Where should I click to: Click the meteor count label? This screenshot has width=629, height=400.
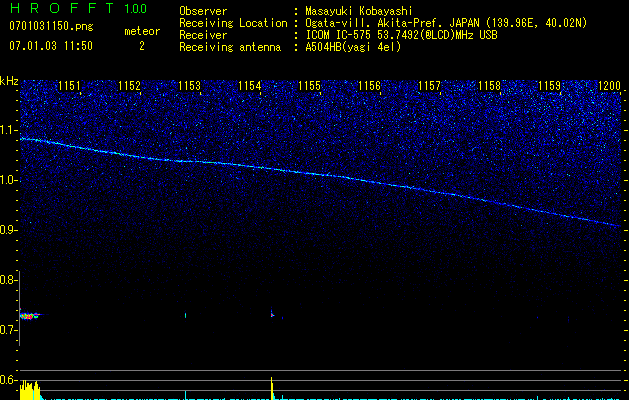click(x=142, y=31)
